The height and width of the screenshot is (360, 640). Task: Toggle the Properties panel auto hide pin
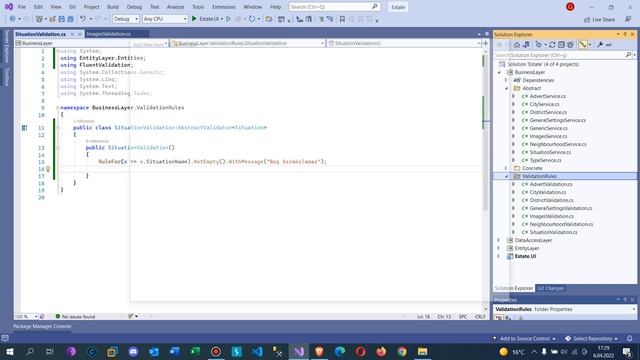[x=625, y=300]
